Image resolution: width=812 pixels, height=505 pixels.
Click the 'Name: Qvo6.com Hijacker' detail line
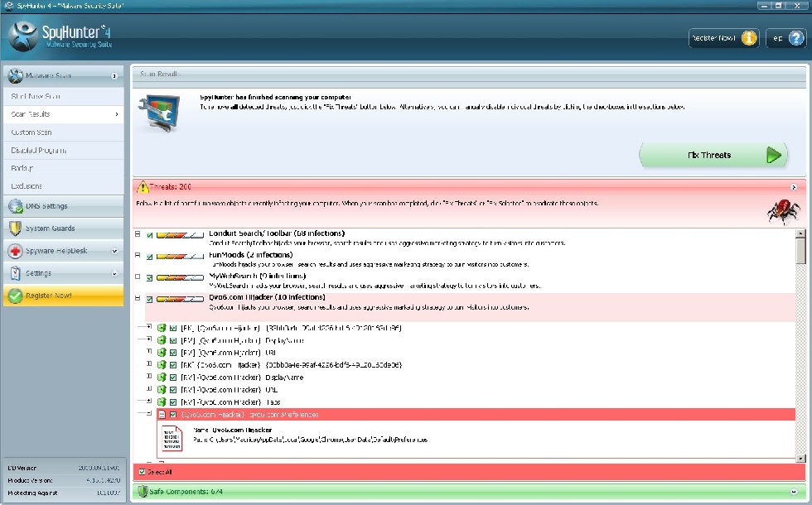[x=233, y=430]
